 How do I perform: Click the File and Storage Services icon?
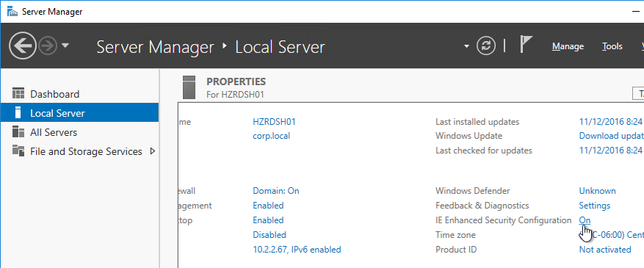click(18, 151)
